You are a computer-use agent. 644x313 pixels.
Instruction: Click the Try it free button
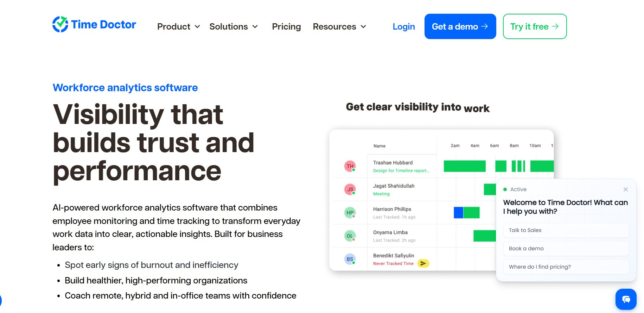(535, 26)
